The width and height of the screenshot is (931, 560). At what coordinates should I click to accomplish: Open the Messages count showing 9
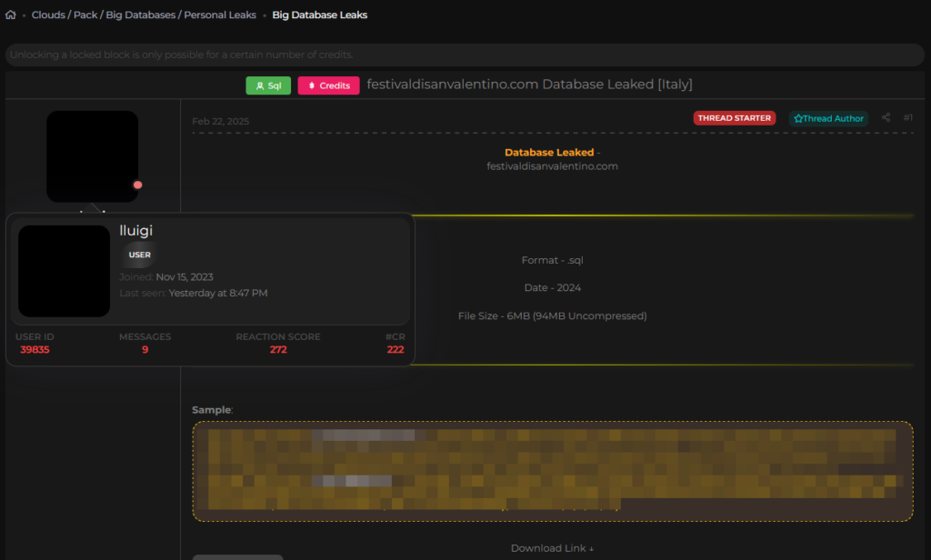[x=145, y=349]
